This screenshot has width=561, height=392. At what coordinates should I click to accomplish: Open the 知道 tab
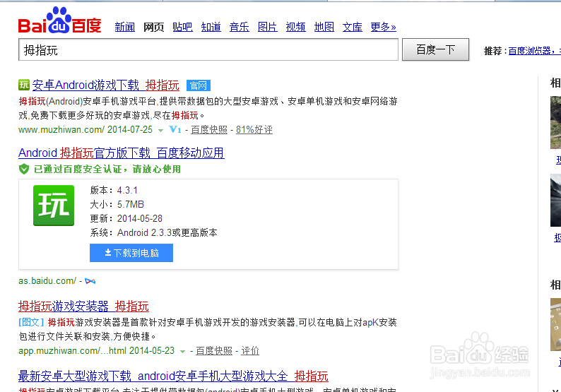point(211,27)
